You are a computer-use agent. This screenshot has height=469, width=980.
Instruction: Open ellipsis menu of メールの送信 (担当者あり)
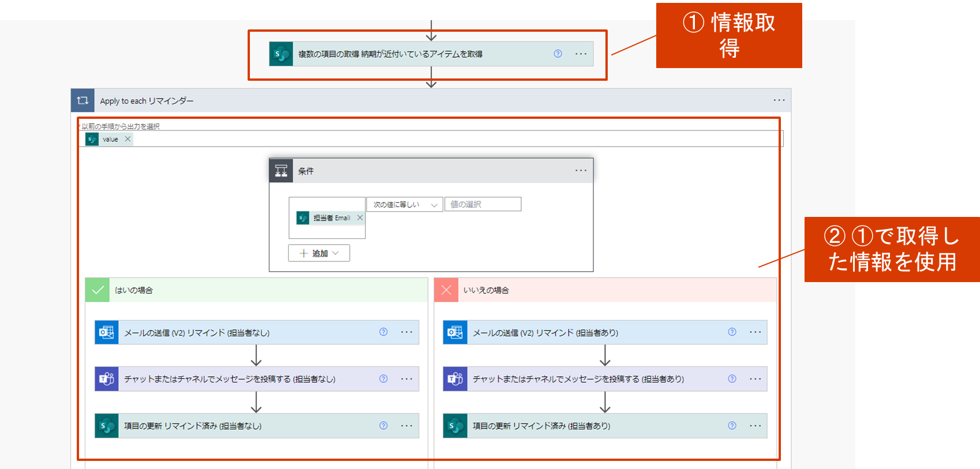coord(755,332)
